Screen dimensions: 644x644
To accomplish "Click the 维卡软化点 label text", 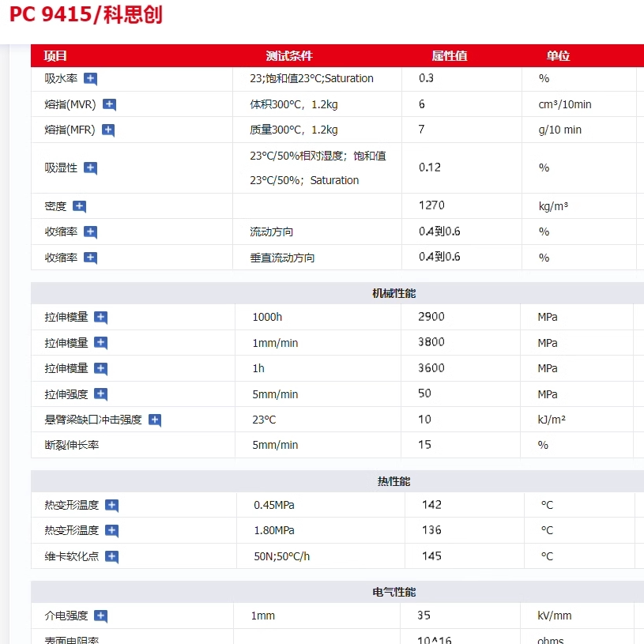I will coord(72,556).
